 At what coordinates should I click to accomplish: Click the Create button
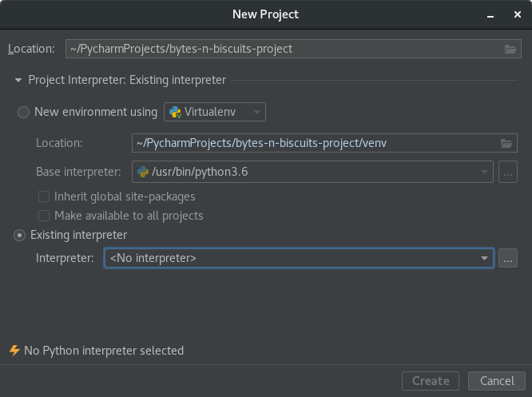[x=431, y=381]
